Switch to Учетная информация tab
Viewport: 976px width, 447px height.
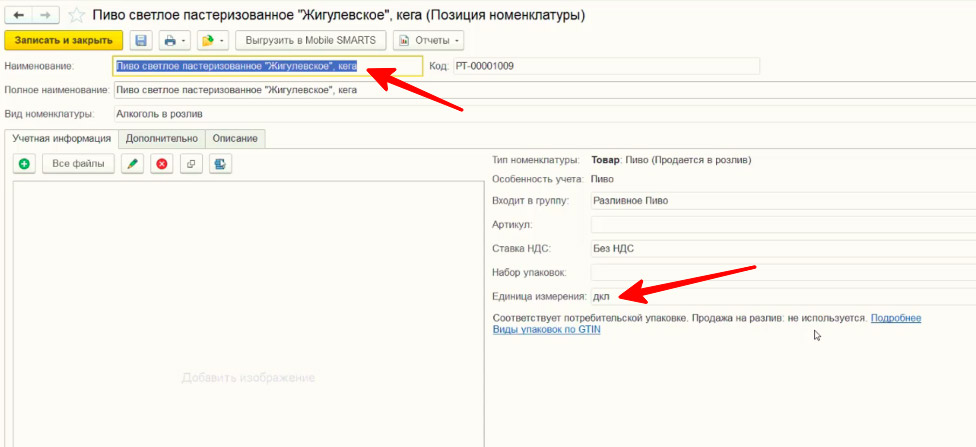[62, 139]
